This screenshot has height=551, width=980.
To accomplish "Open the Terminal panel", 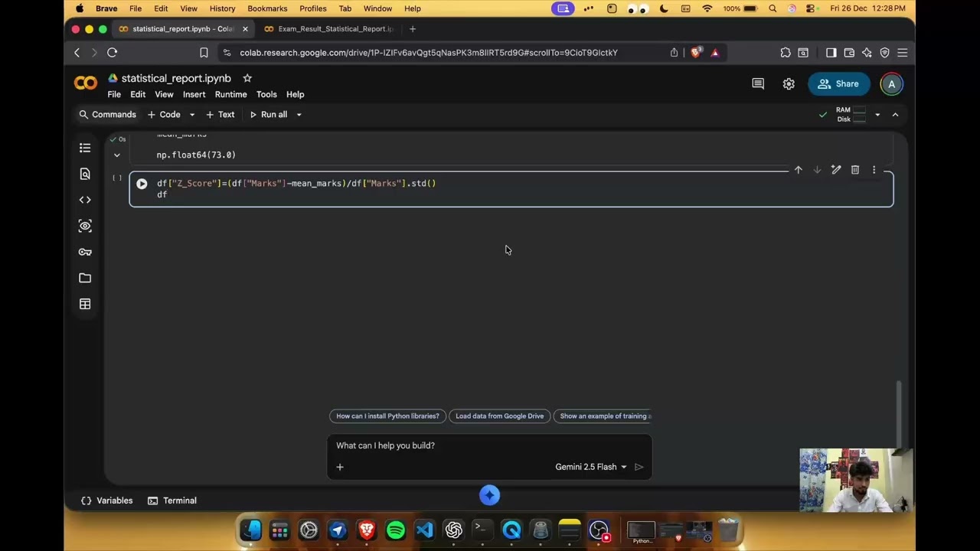I will (x=172, y=500).
